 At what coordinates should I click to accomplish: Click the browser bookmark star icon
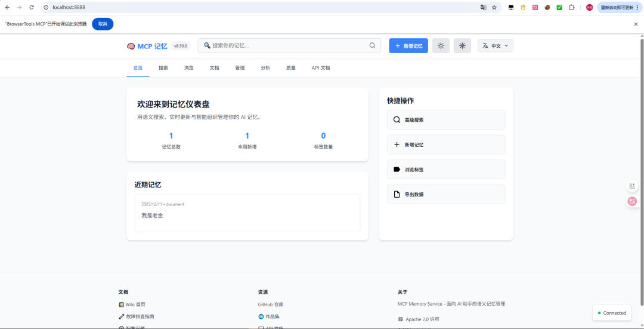point(494,7)
